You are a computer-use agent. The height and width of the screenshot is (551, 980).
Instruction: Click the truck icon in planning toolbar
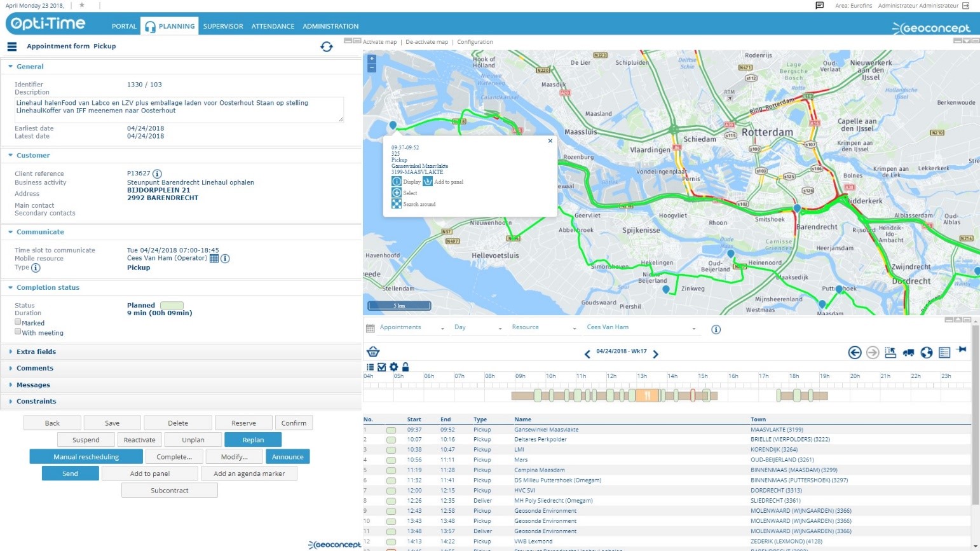click(908, 353)
